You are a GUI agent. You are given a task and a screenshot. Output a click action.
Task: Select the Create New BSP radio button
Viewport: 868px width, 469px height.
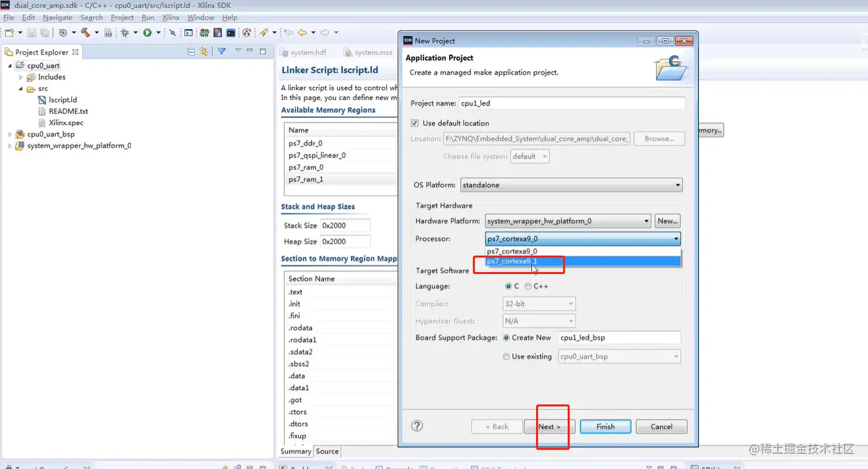506,337
